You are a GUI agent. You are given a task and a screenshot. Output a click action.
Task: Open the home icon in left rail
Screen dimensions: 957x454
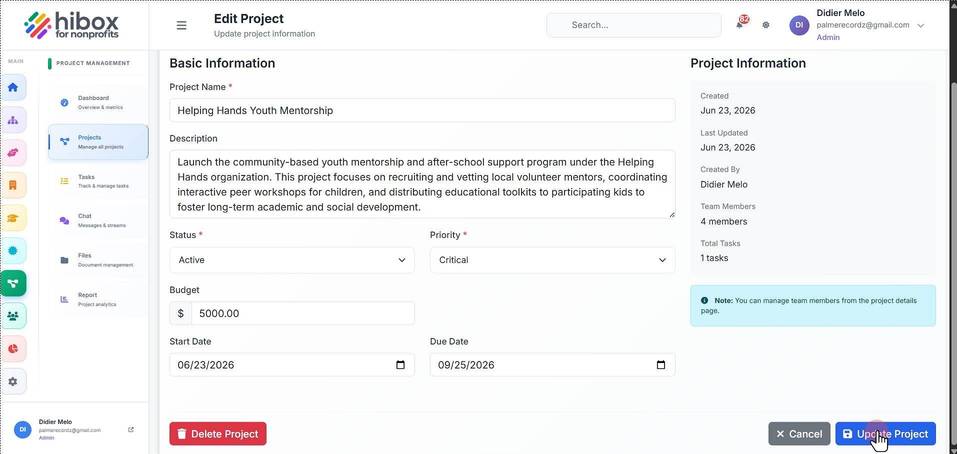(13, 87)
